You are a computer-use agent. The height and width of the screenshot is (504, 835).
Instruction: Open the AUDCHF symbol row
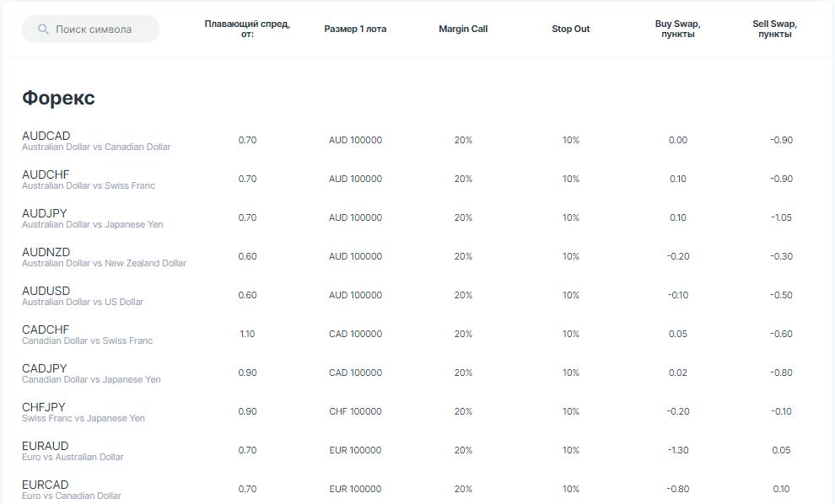click(x=46, y=174)
